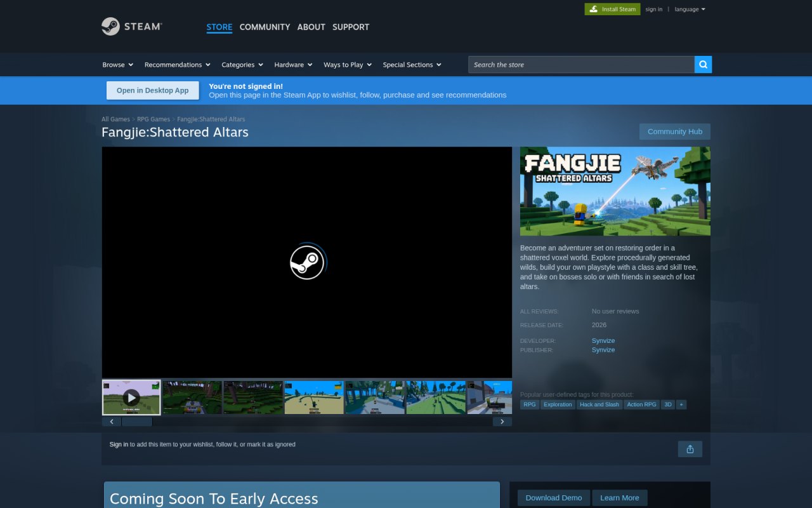Expand the Recommendations menu
This screenshot has height=508, width=812.
click(x=177, y=65)
